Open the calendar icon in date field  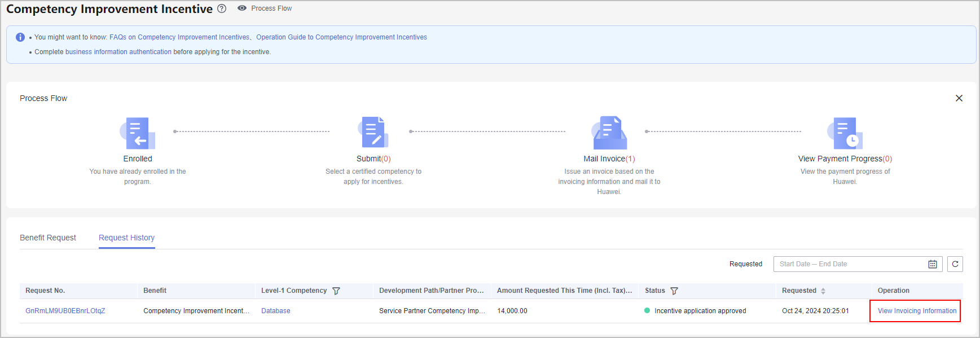[x=933, y=264]
